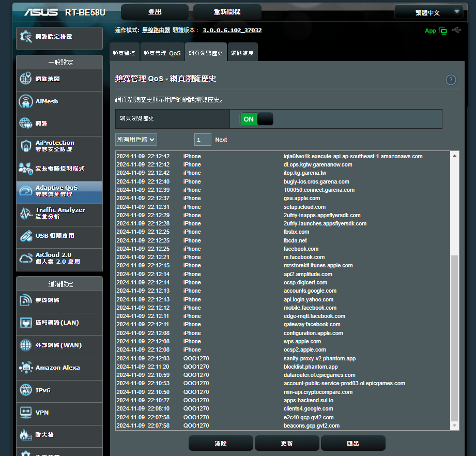Open the language dropdown 繁體中文
Viewport: 476px width, 456px height.
click(x=428, y=12)
